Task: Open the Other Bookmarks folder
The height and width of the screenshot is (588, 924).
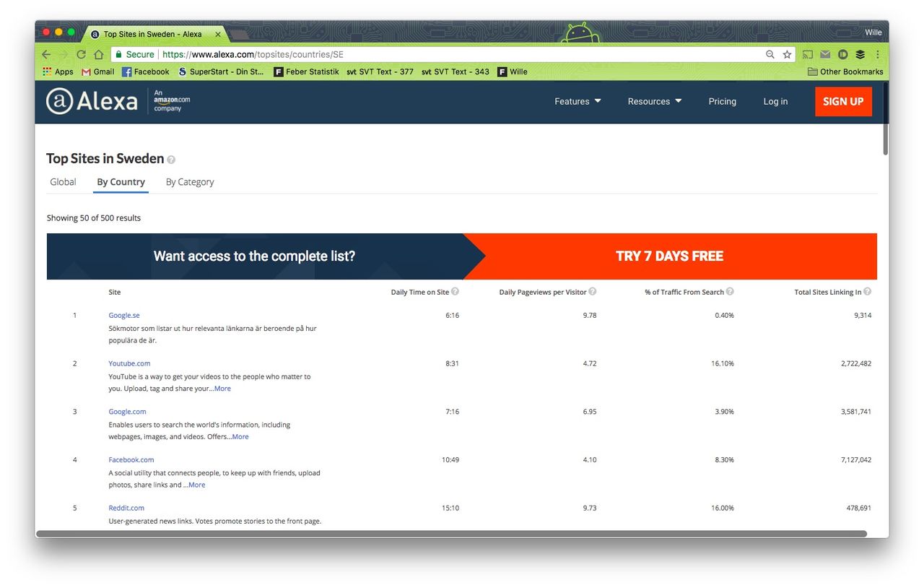Action: tap(845, 72)
